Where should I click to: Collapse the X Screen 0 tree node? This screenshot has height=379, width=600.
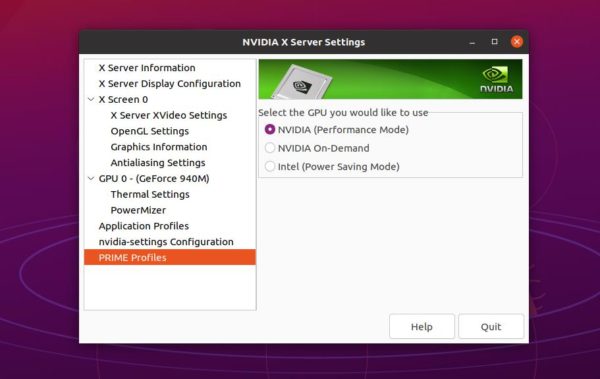(x=91, y=100)
